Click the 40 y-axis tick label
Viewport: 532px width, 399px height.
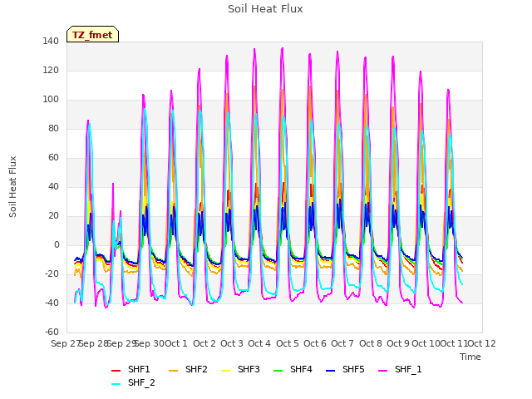(x=53, y=186)
